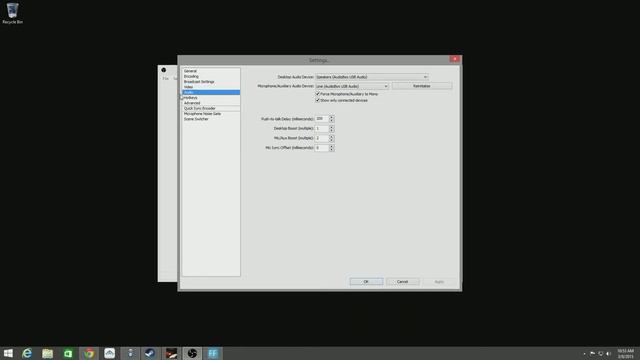The height and width of the screenshot is (360, 640).
Task: Click Cancel in the Settings dialog
Action: (x=402, y=282)
